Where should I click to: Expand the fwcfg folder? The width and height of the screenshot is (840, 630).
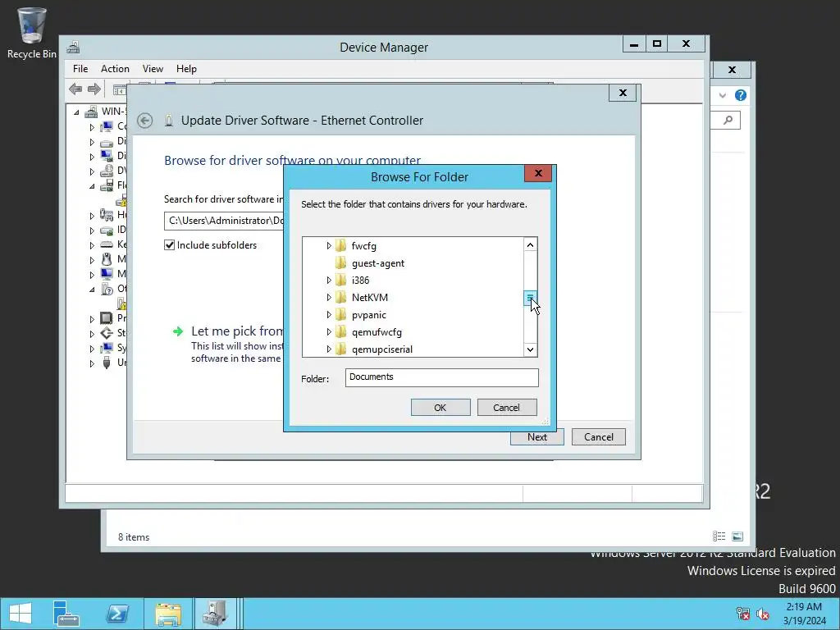point(329,246)
